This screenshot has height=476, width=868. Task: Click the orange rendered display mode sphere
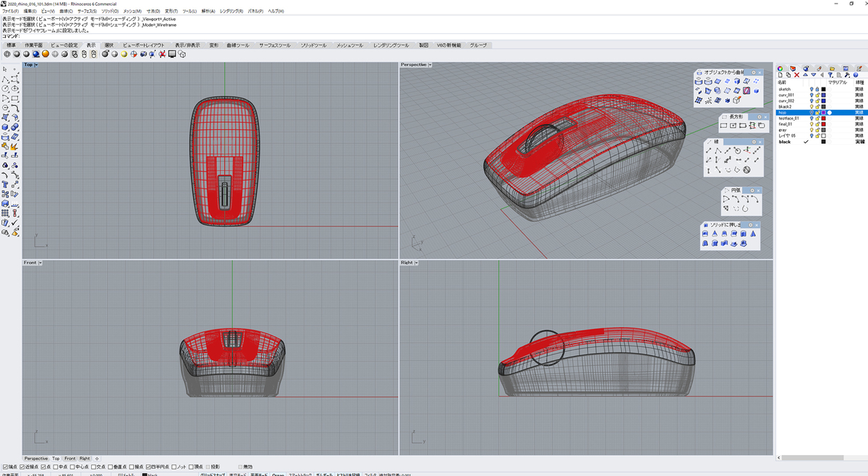45,54
